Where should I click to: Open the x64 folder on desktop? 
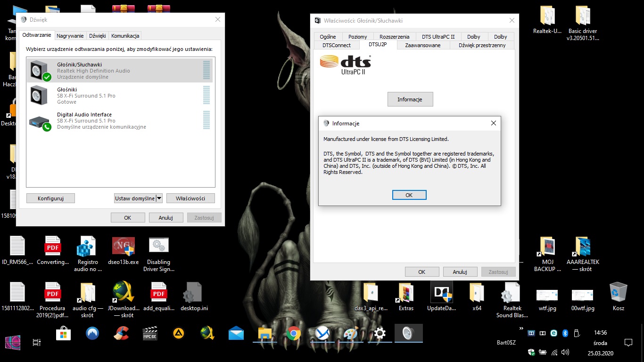tap(477, 296)
